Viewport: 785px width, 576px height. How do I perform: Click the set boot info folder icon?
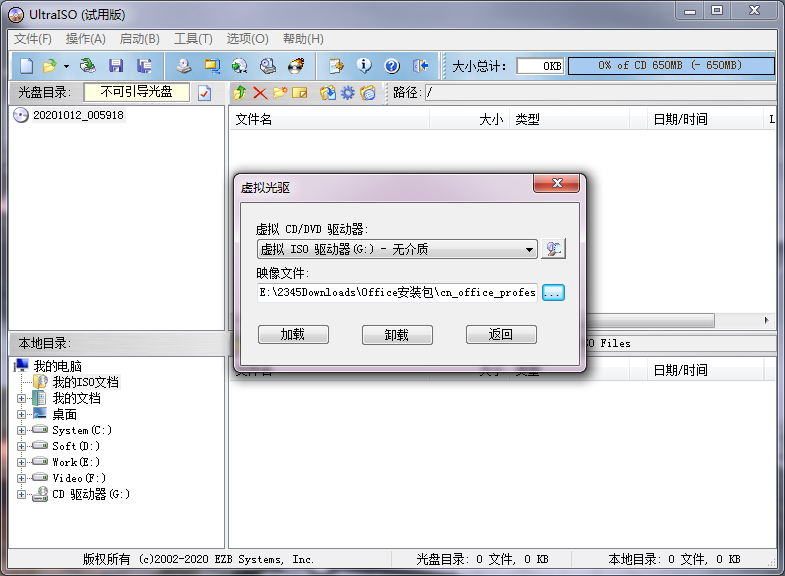tap(368, 93)
